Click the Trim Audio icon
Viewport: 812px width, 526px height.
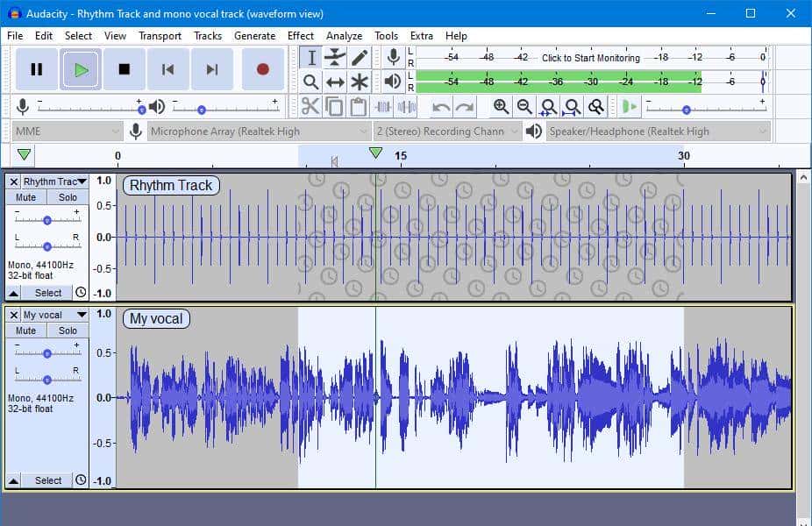click(383, 106)
